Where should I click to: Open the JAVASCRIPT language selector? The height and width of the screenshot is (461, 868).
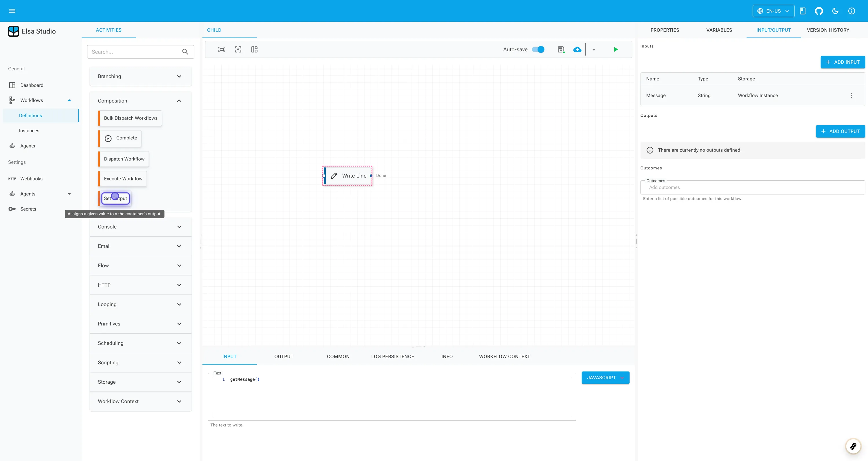(x=605, y=377)
